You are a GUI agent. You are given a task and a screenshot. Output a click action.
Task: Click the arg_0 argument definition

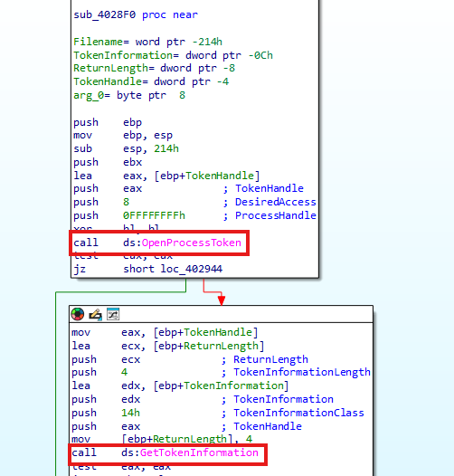point(129,95)
